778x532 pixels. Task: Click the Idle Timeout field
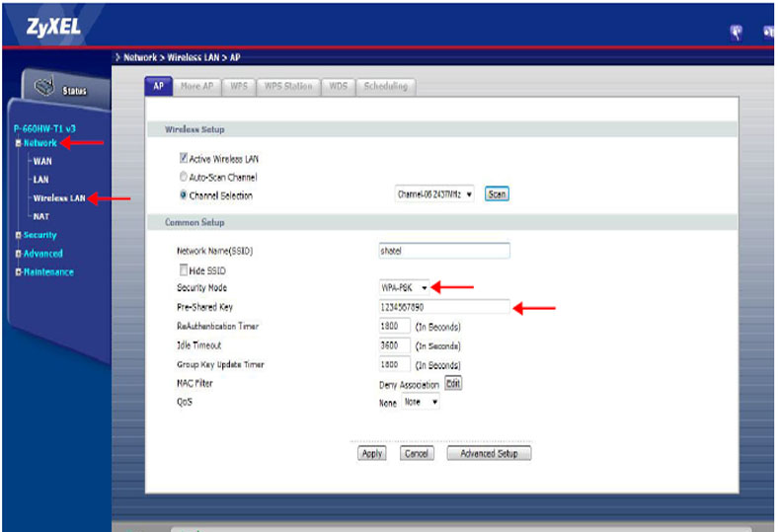point(395,345)
